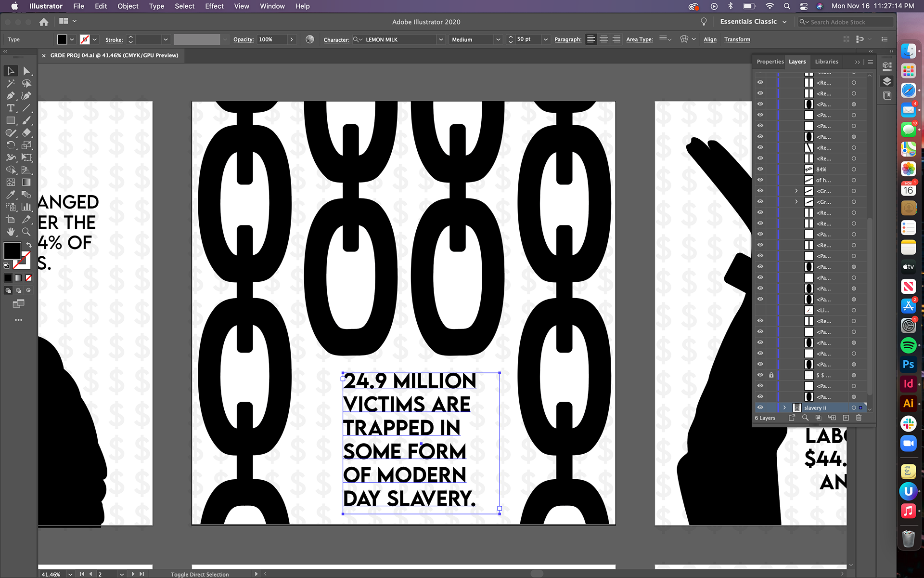The image size is (924, 578).
Task: Open the Window menu
Action: [x=272, y=6]
